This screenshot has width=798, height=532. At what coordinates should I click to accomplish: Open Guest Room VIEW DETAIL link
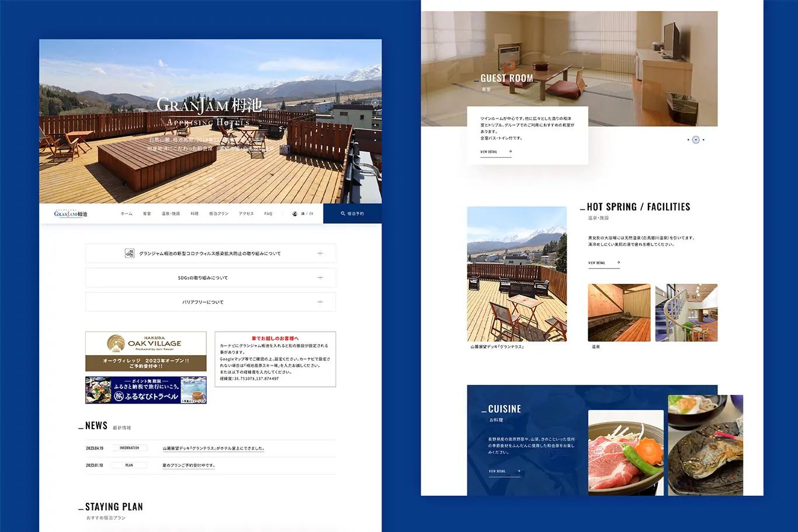pyautogui.click(x=496, y=152)
